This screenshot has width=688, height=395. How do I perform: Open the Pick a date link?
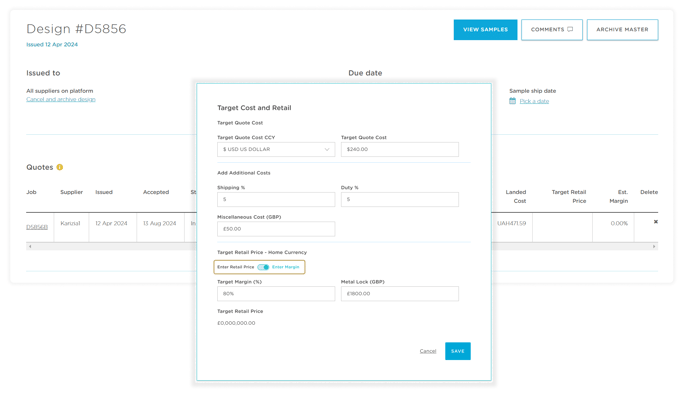point(534,101)
